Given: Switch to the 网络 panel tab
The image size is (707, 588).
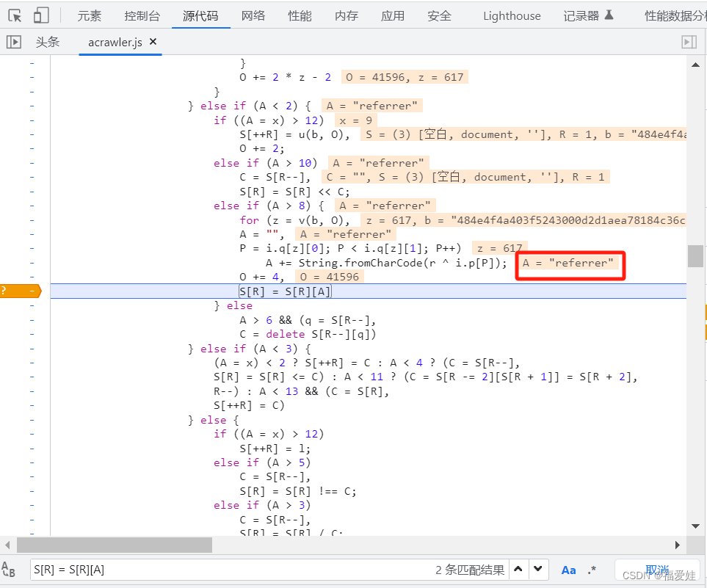Looking at the screenshot, I should point(253,16).
